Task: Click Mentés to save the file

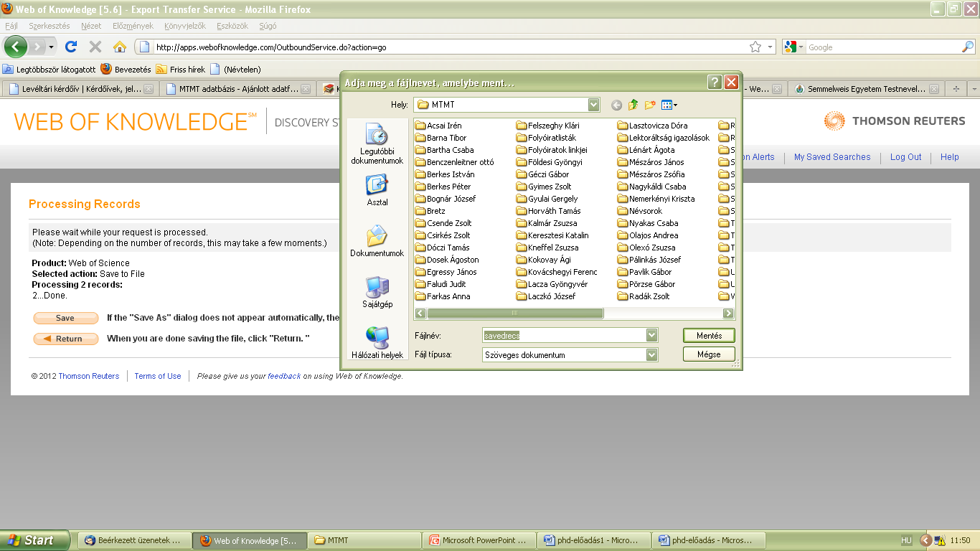Action: coord(710,336)
